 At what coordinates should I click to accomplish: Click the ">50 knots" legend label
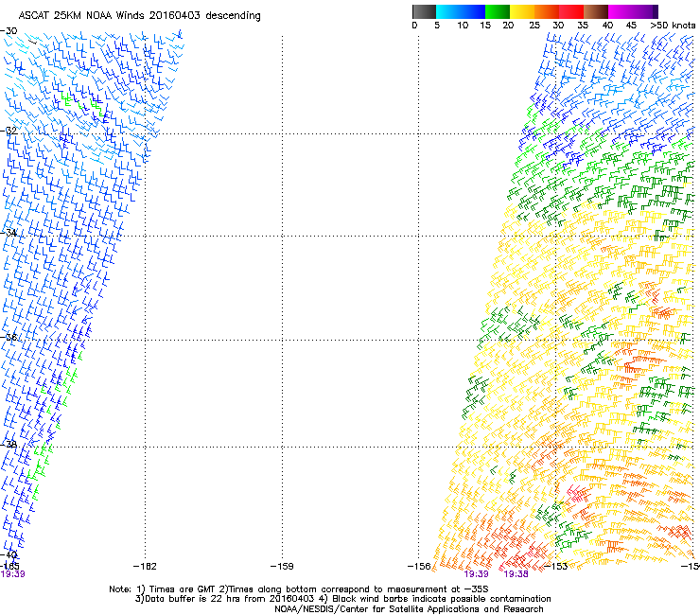(673, 26)
